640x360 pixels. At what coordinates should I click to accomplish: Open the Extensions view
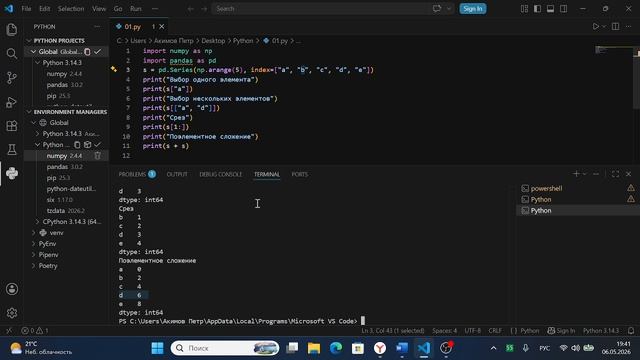(x=12, y=126)
